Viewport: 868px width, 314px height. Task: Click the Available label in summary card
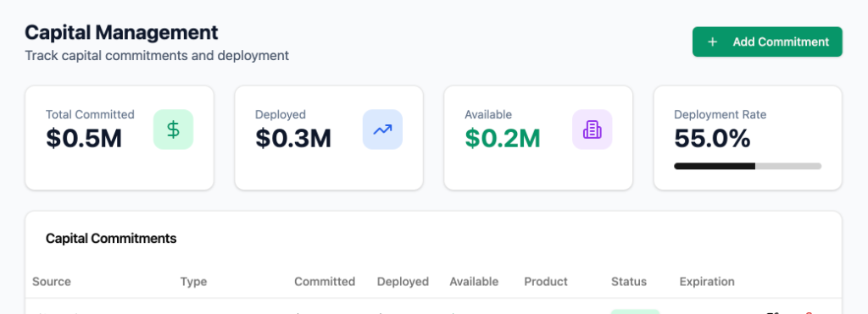(x=488, y=114)
